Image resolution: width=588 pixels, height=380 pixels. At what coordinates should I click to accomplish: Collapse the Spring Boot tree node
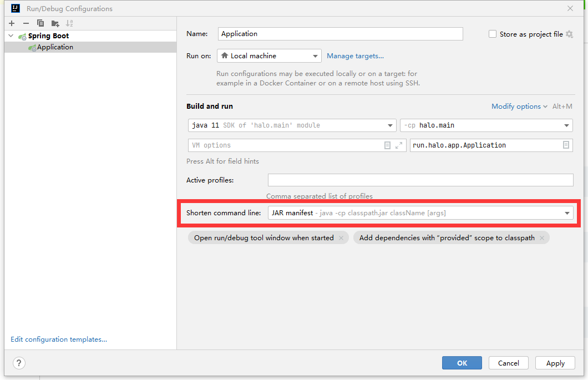(x=11, y=36)
